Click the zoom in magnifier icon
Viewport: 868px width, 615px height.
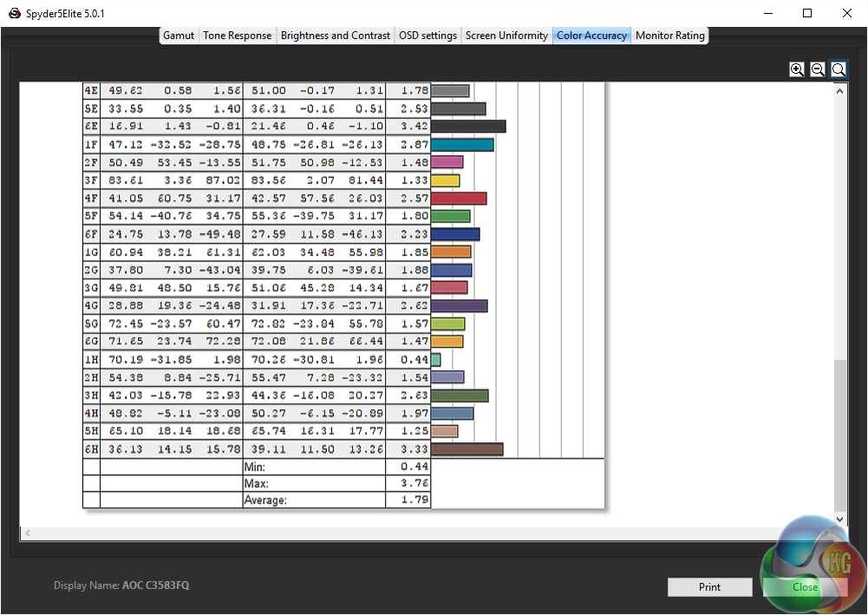coord(797,69)
